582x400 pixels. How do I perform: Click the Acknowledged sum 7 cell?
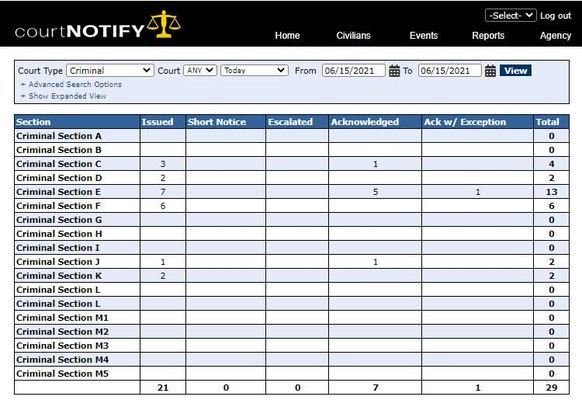375,388
